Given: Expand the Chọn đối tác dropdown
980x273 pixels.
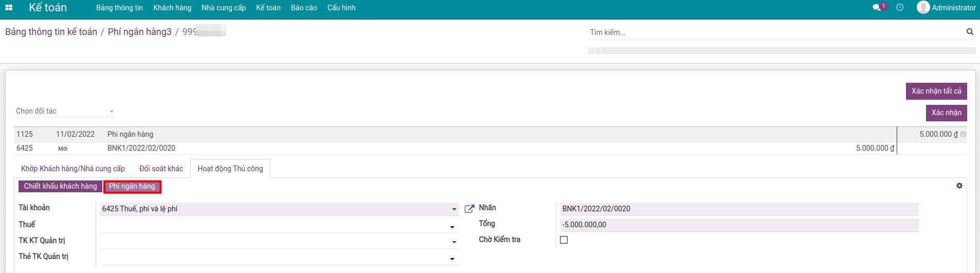Looking at the screenshot, I should click(x=112, y=112).
